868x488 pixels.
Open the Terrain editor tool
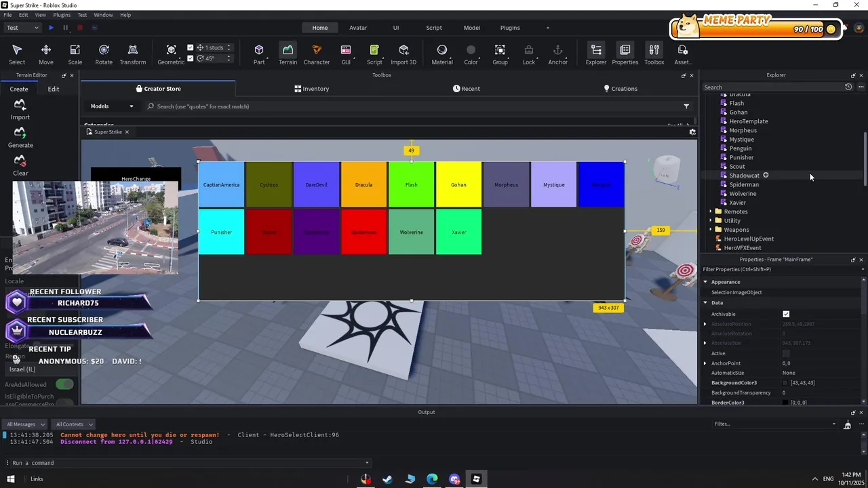pyautogui.click(x=288, y=54)
